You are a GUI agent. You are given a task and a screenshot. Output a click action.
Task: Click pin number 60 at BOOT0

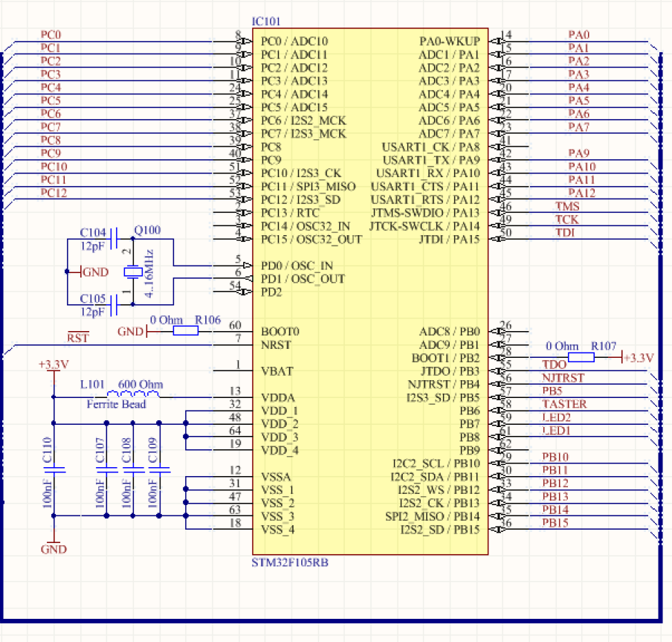pyautogui.click(x=236, y=325)
